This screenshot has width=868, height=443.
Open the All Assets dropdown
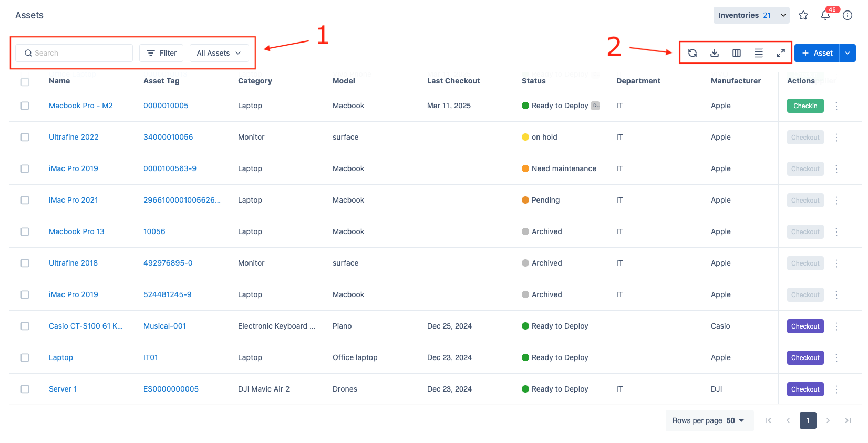(219, 53)
